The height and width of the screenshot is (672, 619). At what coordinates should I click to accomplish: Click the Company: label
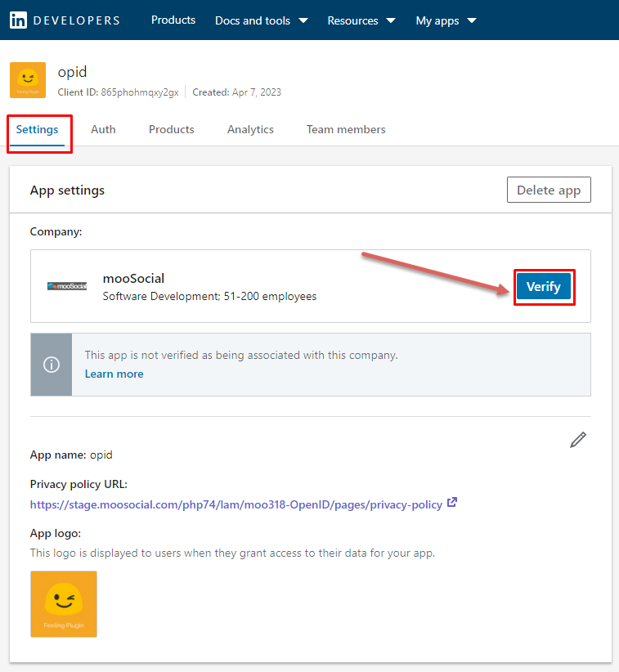pos(56,232)
